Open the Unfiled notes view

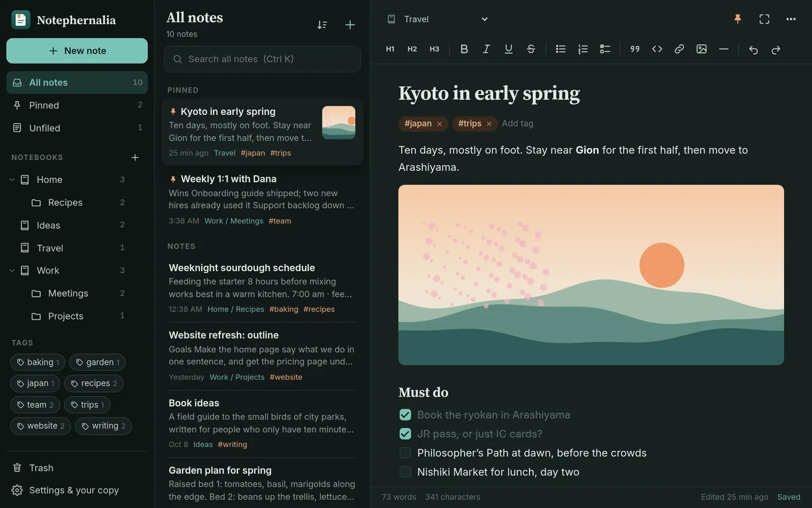click(x=77, y=128)
